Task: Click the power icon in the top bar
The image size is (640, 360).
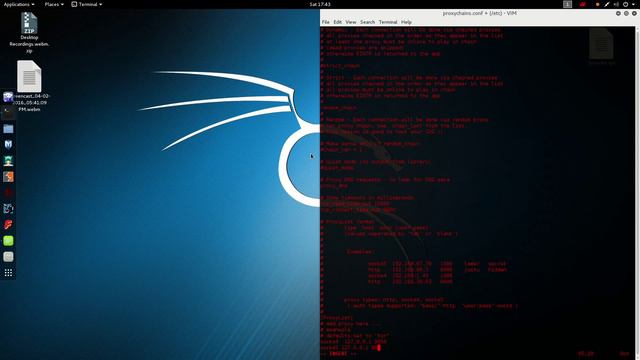Action: (x=625, y=4)
